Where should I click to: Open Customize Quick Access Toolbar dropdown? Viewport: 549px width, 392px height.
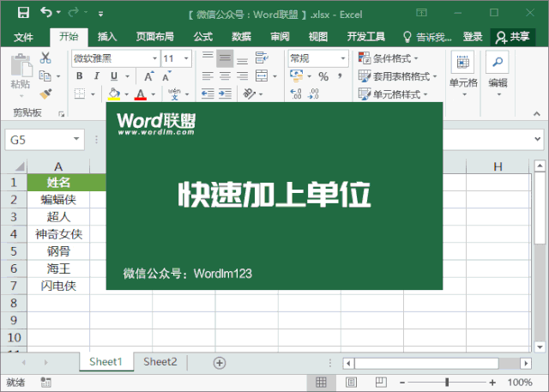[100, 14]
